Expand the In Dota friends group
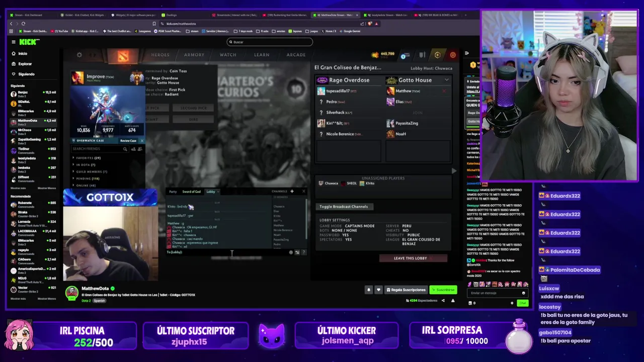 84,165
